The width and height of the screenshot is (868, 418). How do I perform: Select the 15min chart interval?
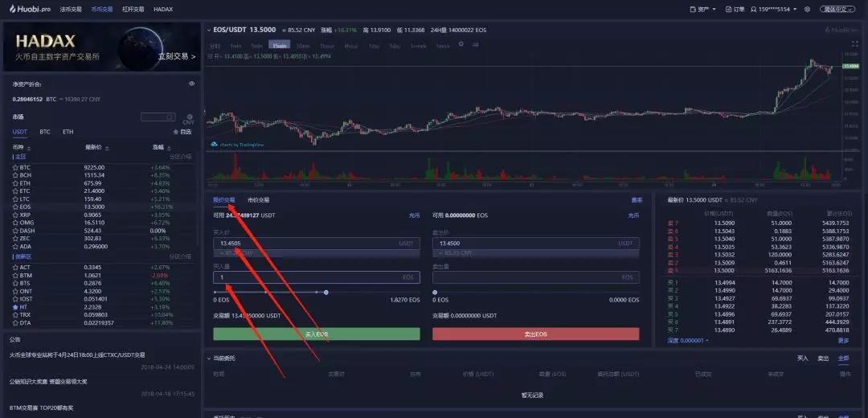[280, 46]
